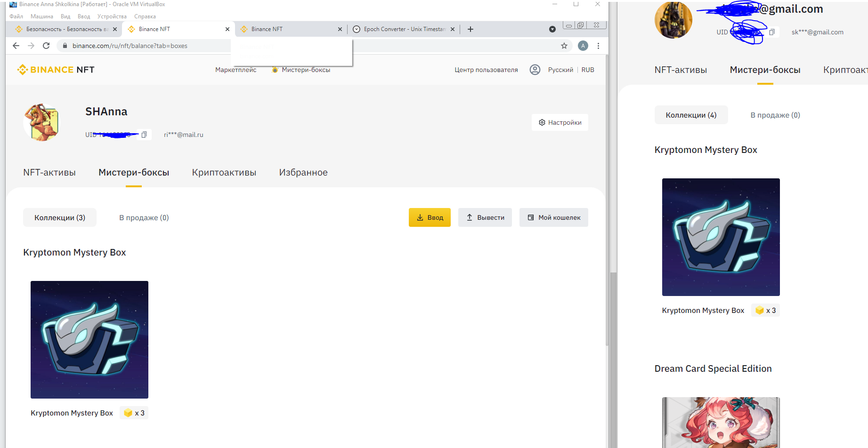Screen dimensions: 868x448
Task: Open the Устройства menu
Action: click(112, 16)
